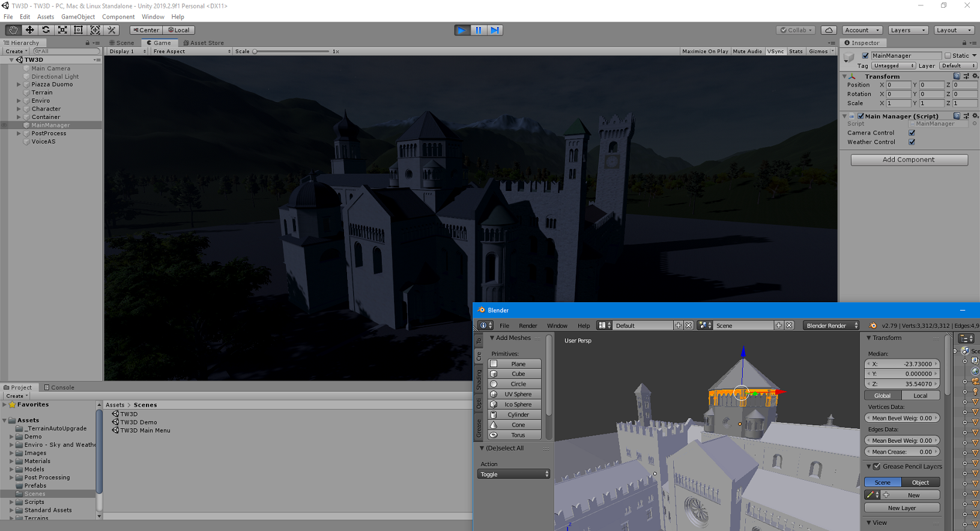Image resolution: width=980 pixels, height=531 pixels.
Task: Switch to the Console tab
Action: (x=59, y=387)
